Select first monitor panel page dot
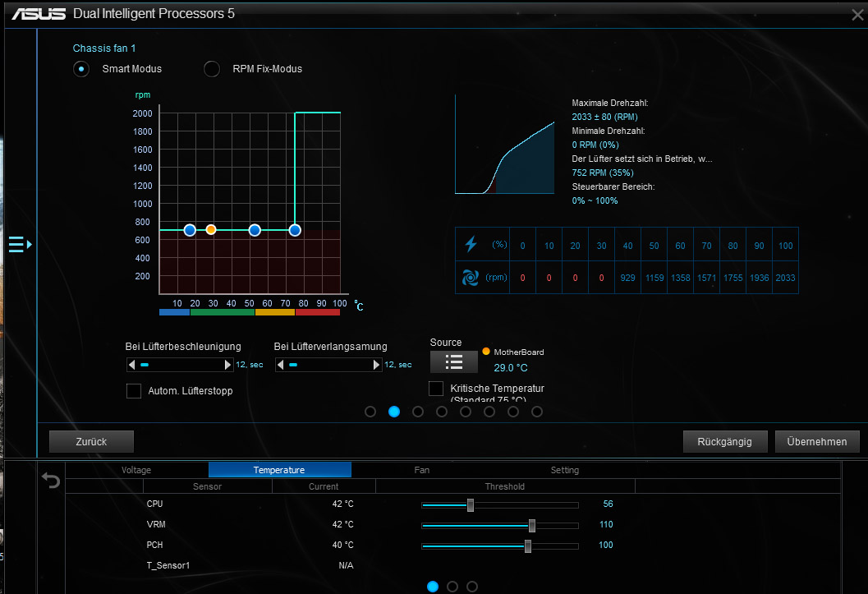This screenshot has width=868, height=594. [433, 587]
